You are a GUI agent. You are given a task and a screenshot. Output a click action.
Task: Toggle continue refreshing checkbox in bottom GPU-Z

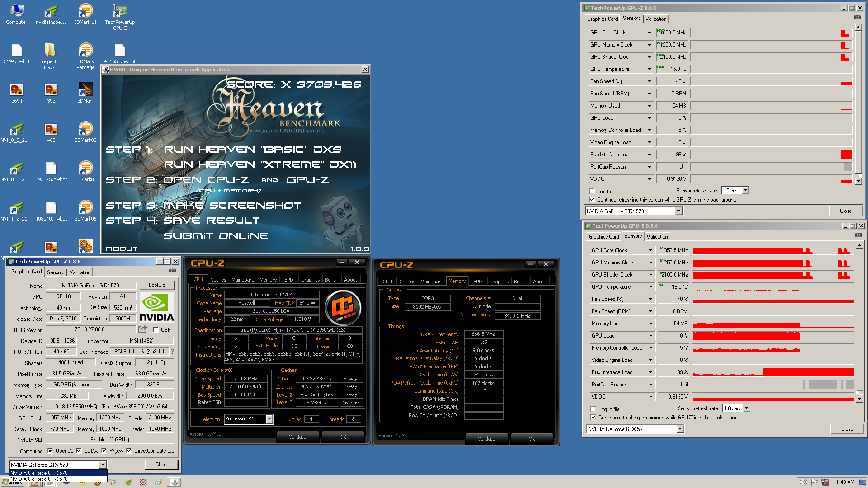click(x=593, y=417)
